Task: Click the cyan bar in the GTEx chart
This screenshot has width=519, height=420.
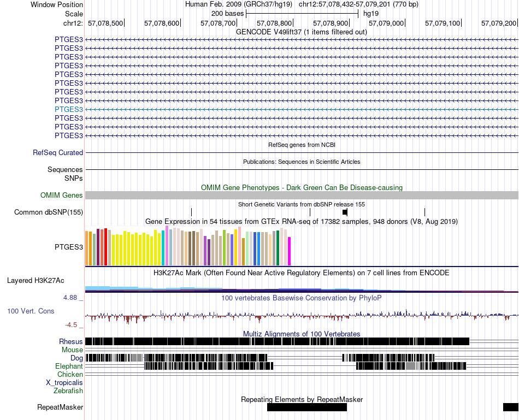Action: pyautogui.click(x=163, y=248)
